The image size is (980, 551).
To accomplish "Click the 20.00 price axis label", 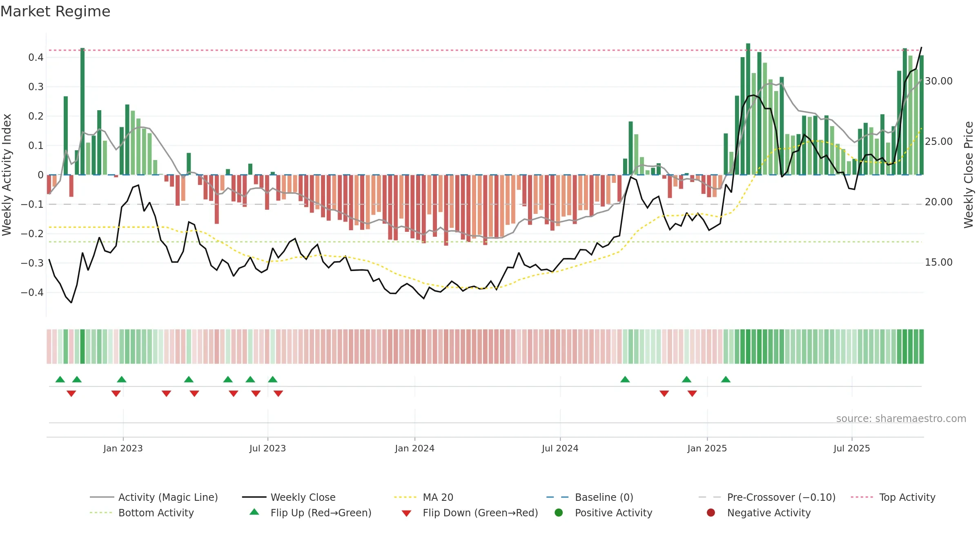I will click(x=938, y=202).
